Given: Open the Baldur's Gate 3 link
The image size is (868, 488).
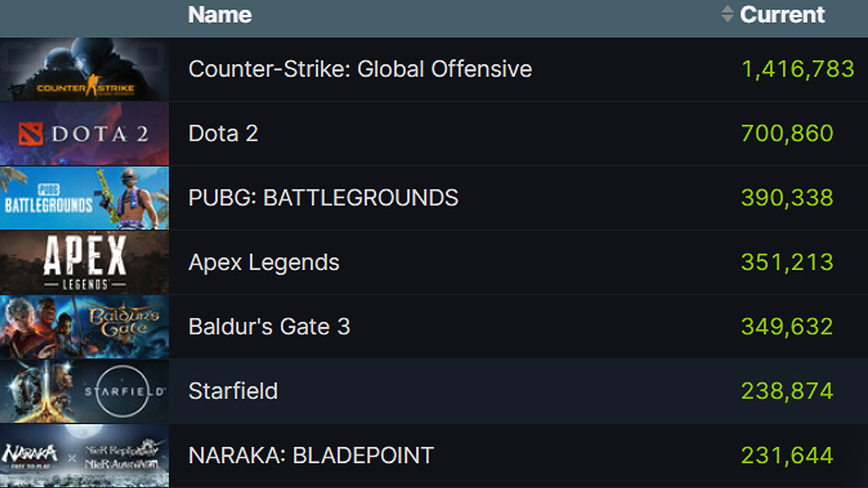Looking at the screenshot, I should click(x=269, y=326).
